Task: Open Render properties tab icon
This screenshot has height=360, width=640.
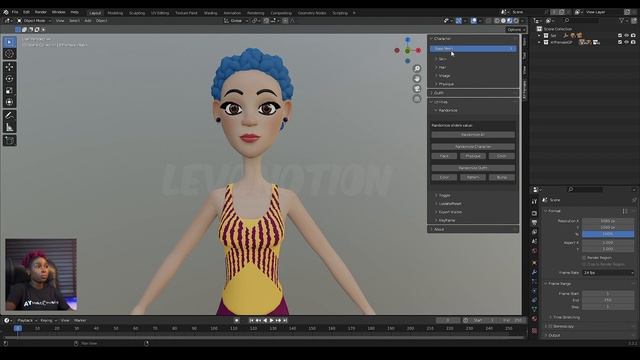Action: pos(534,213)
